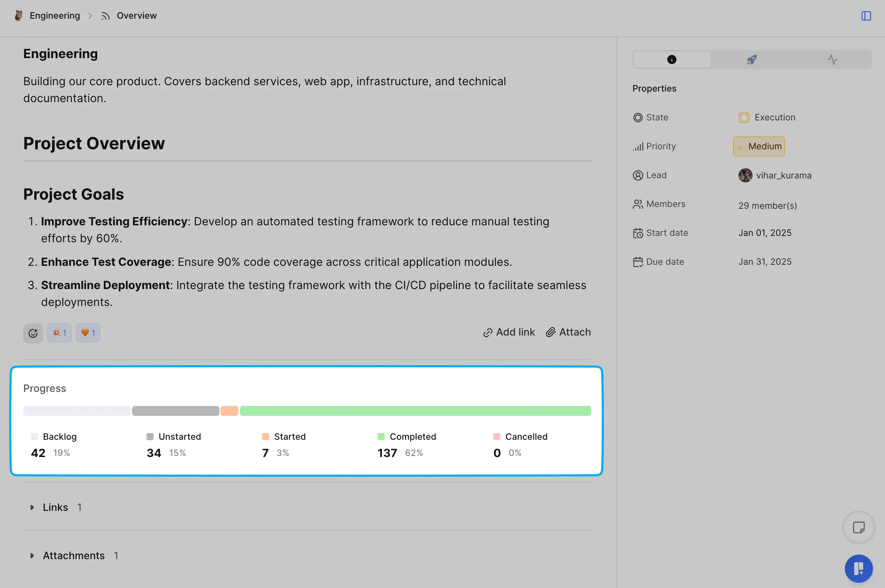885x588 pixels.
Task: Click the Add link button
Action: pos(509,331)
